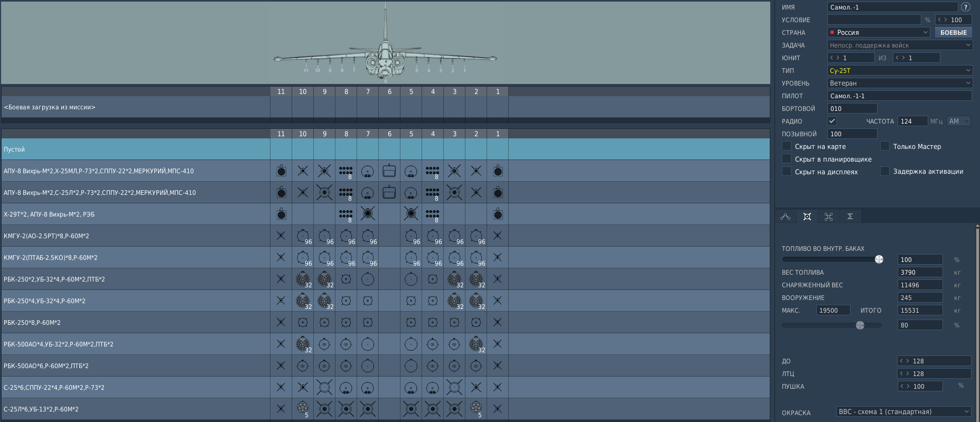Click the internal fuel slider handle

[x=879, y=259]
